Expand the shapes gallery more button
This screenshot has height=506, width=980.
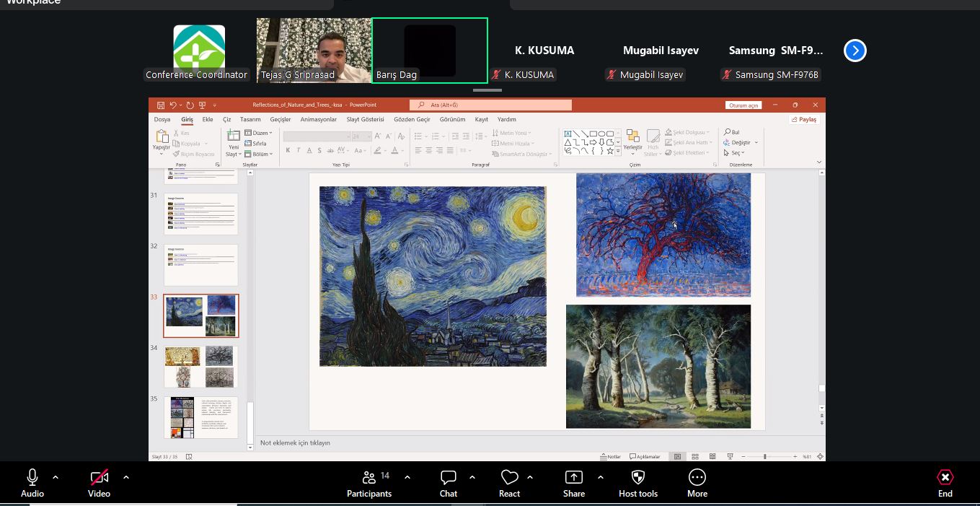point(618,151)
